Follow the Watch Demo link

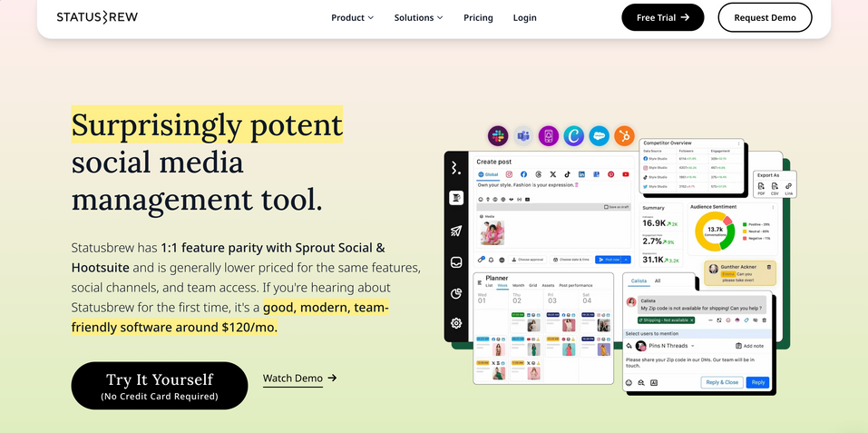pos(299,379)
